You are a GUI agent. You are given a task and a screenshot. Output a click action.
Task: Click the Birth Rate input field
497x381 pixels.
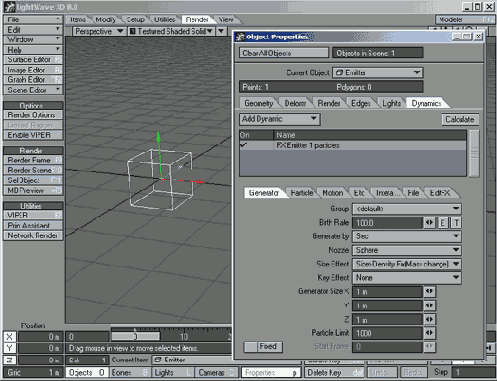387,223
